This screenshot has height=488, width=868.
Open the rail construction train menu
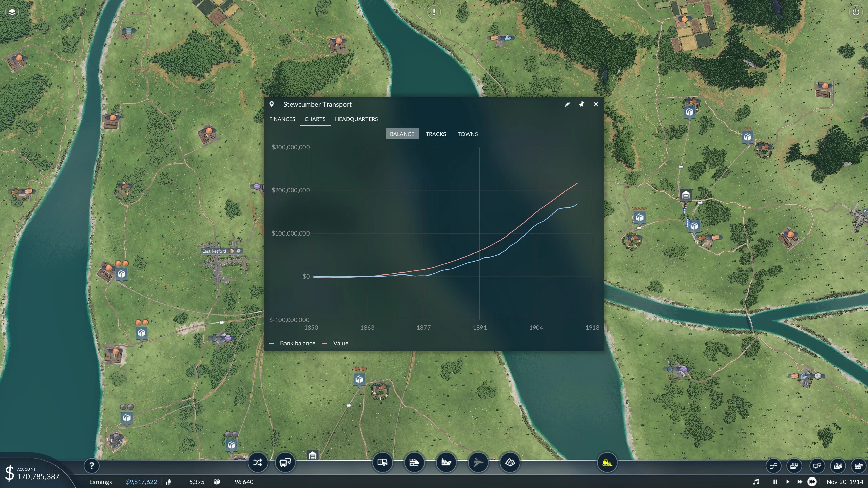[414, 463]
